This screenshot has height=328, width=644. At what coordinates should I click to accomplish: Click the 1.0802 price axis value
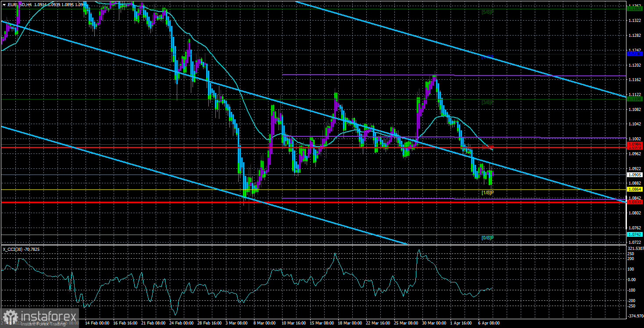(635, 213)
